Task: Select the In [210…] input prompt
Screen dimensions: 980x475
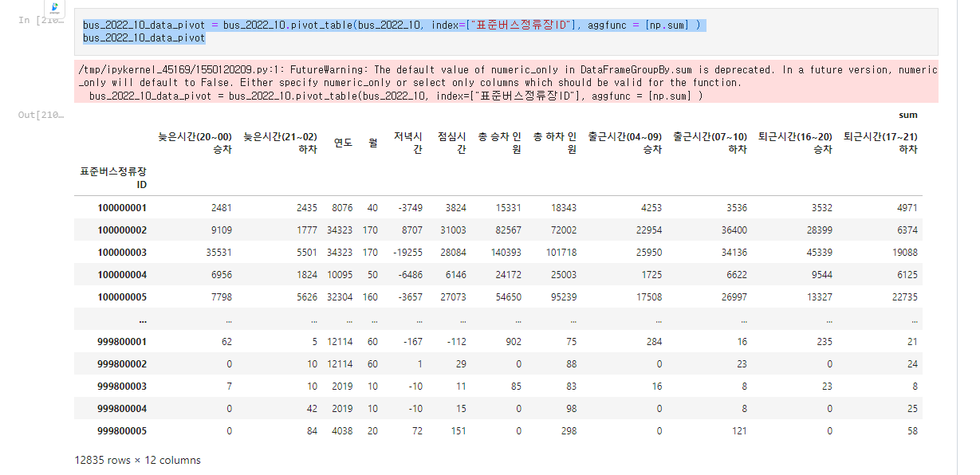Action: tap(41, 19)
